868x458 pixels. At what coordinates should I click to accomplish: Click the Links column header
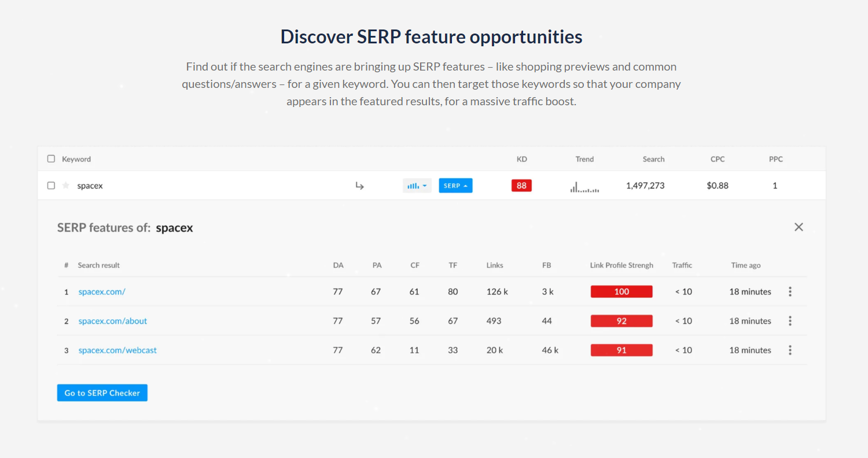[x=495, y=265]
